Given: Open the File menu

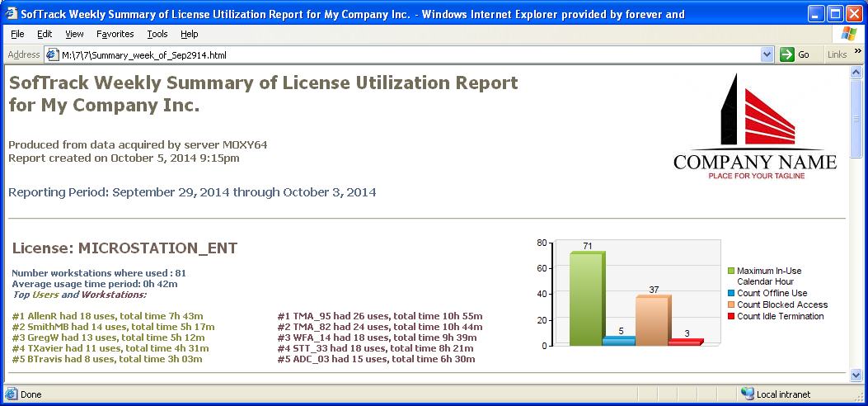Looking at the screenshot, I should [x=17, y=34].
